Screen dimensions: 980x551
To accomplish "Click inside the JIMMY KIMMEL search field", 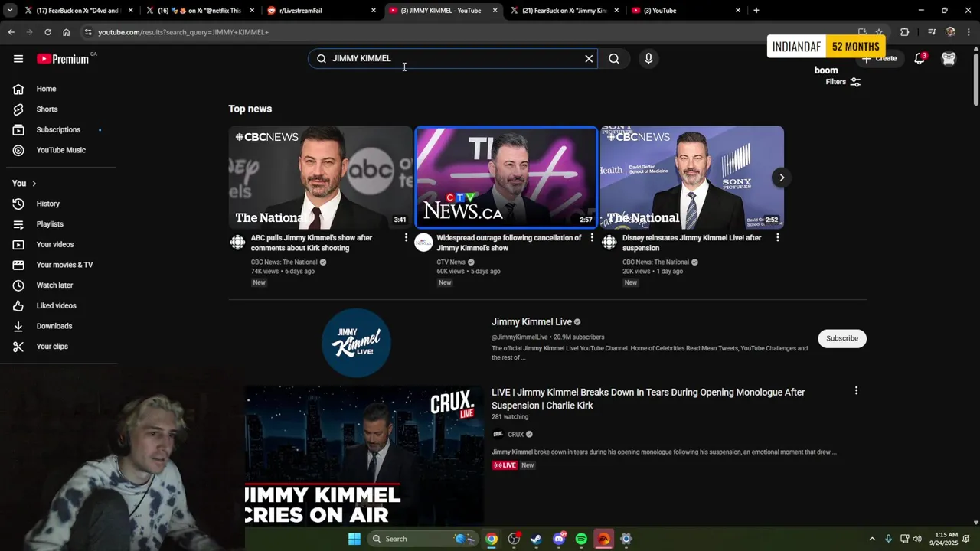I will [452, 58].
